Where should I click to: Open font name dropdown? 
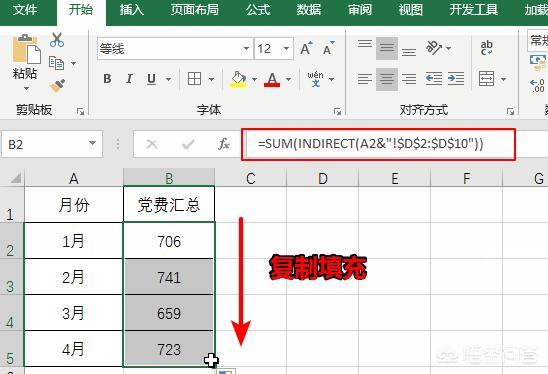click(x=246, y=48)
